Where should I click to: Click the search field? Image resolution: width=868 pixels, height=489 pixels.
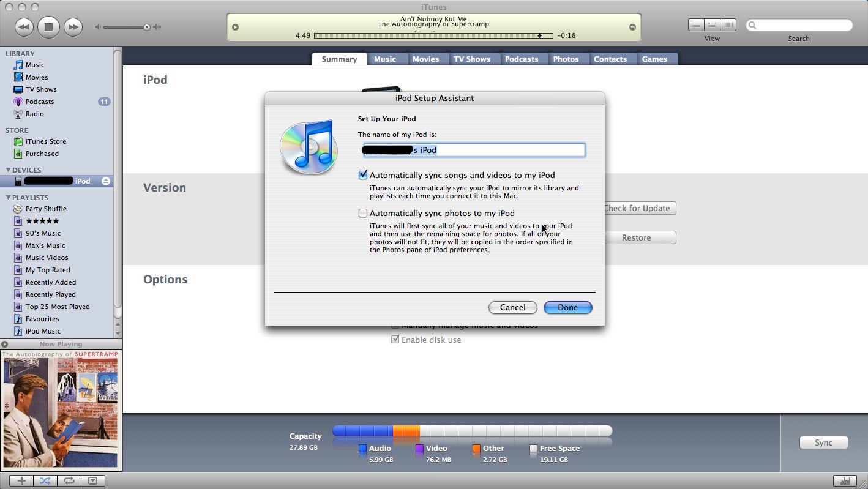click(799, 25)
